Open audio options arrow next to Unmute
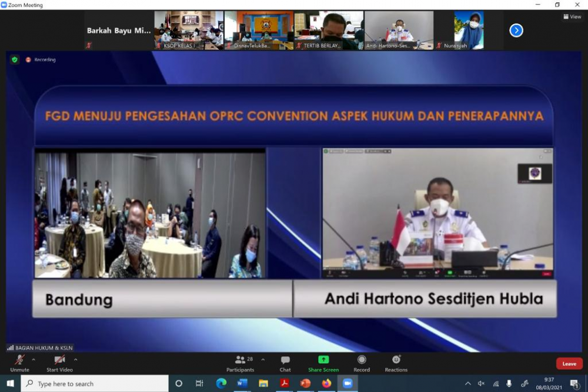This screenshot has width=588, height=392. (34, 360)
